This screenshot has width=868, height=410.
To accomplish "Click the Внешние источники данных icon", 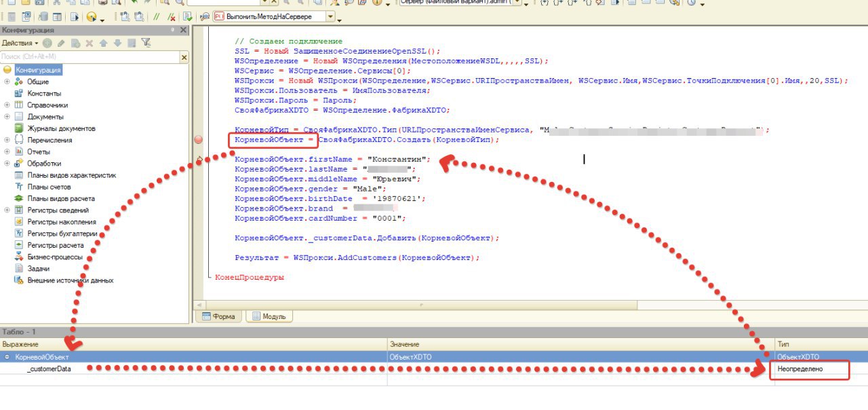I will click(19, 280).
